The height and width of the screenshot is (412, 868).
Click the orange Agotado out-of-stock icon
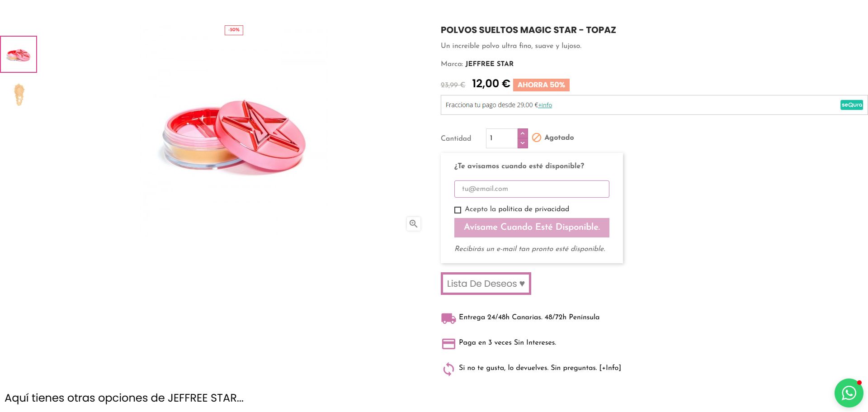(536, 137)
